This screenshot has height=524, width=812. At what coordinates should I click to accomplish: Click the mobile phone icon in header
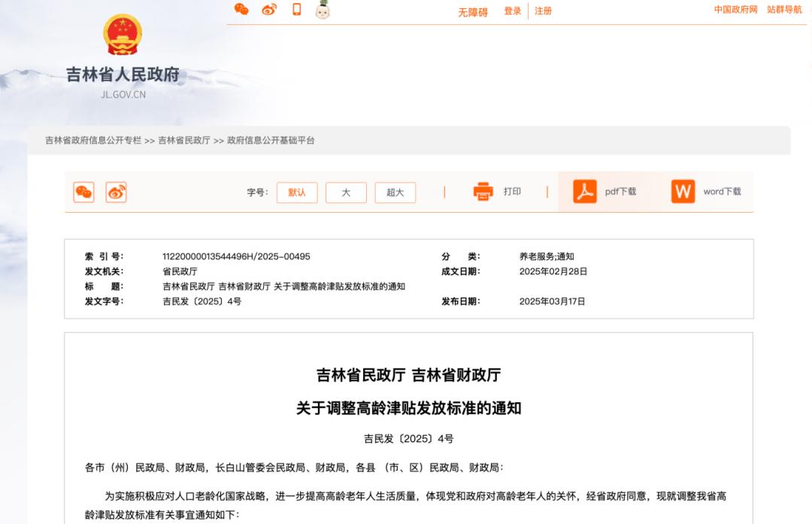click(x=296, y=10)
